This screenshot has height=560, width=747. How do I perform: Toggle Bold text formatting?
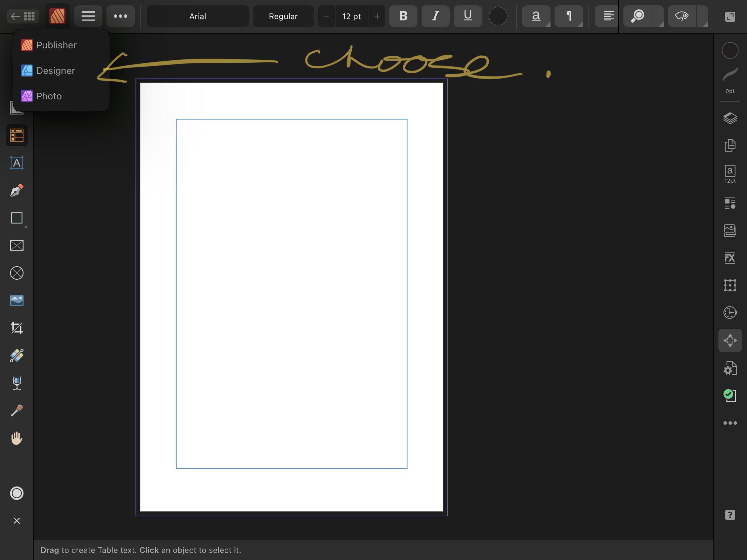(x=403, y=16)
